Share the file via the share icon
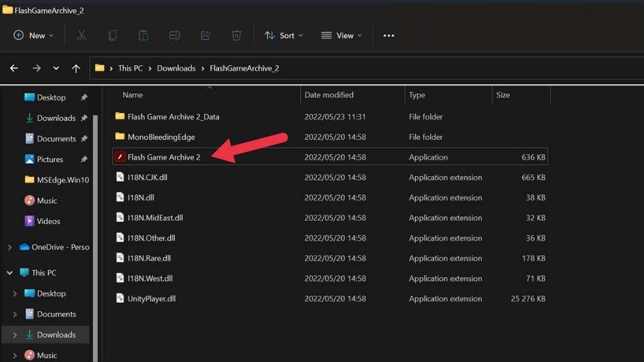The width and height of the screenshot is (644, 362). pyautogui.click(x=205, y=36)
